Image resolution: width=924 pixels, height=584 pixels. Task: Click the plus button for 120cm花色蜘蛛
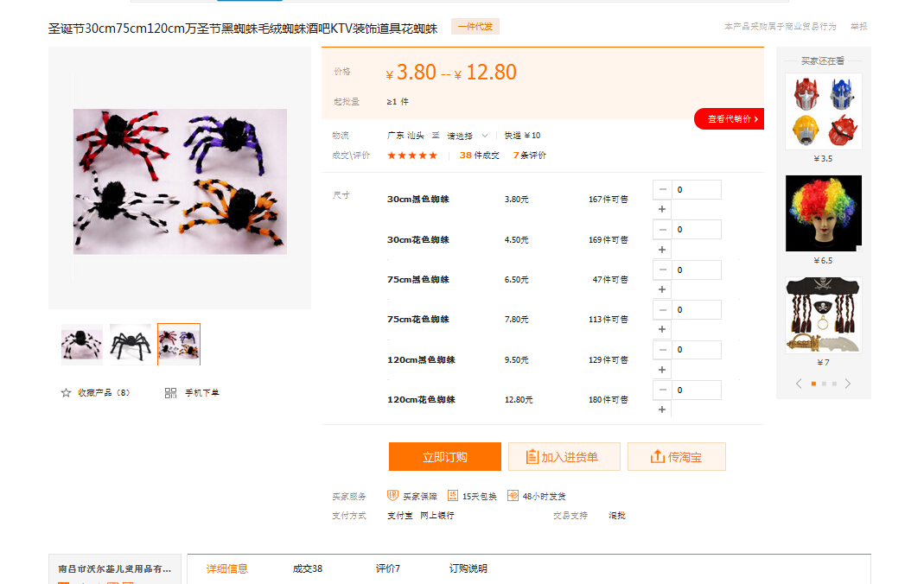coord(662,409)
